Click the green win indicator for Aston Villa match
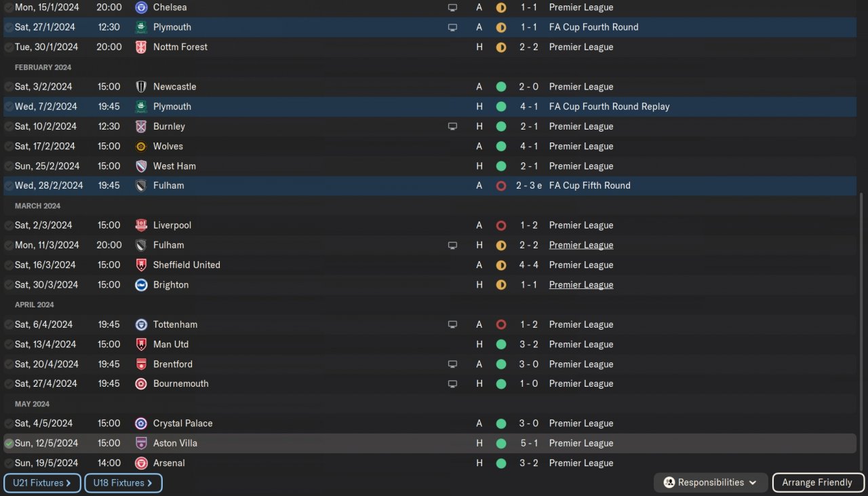Image resolution: width=868 pixels, height=496 pixels. click(x=501, y=444)
